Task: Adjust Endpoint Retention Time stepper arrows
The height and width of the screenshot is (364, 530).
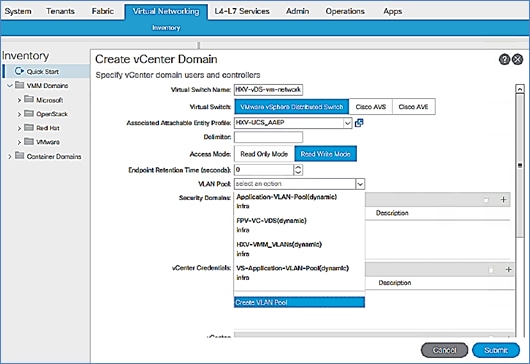Action: point(298,170)
